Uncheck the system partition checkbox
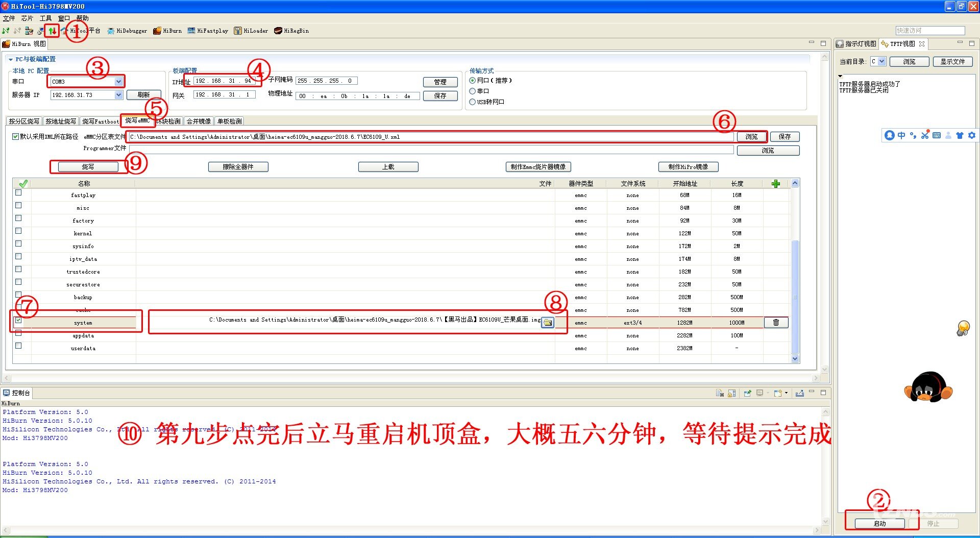 (x=18, y=321)
